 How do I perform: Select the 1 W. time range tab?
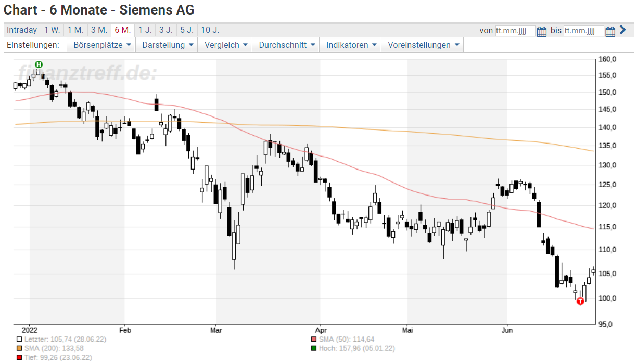coord(52,30)
